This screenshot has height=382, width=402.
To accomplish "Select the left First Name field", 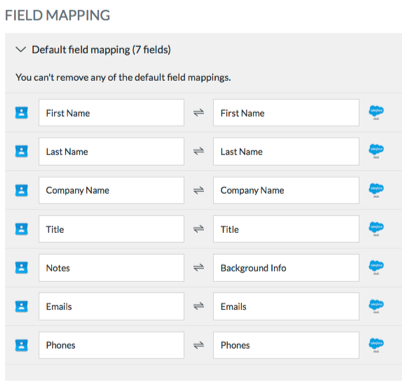I will [x=111, y=113].
